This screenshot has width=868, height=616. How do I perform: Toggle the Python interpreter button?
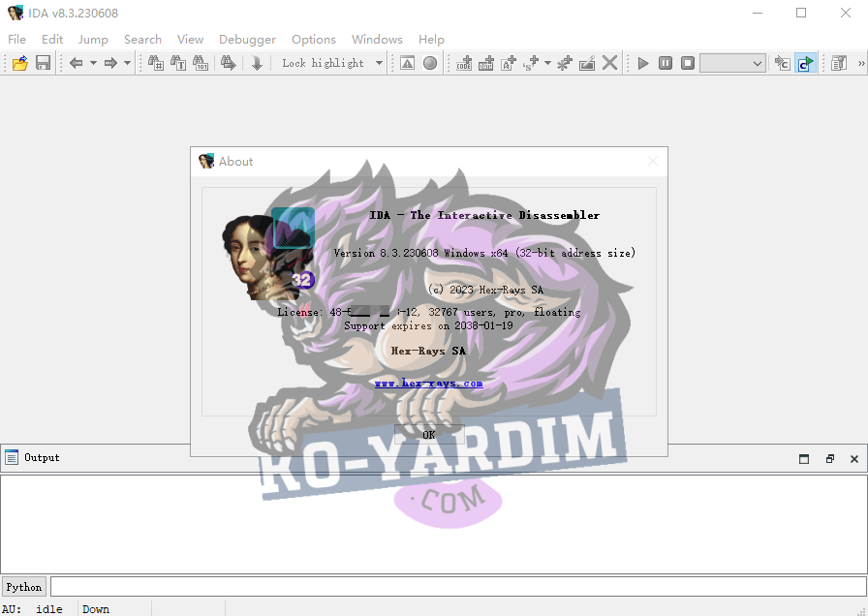coord(24,587)
